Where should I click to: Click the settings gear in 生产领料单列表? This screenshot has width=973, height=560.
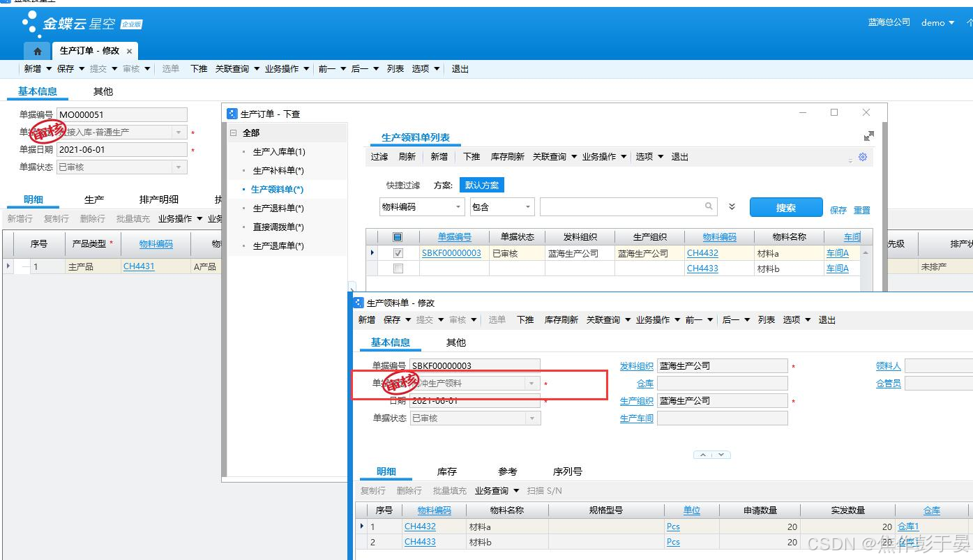click(863, 157)
